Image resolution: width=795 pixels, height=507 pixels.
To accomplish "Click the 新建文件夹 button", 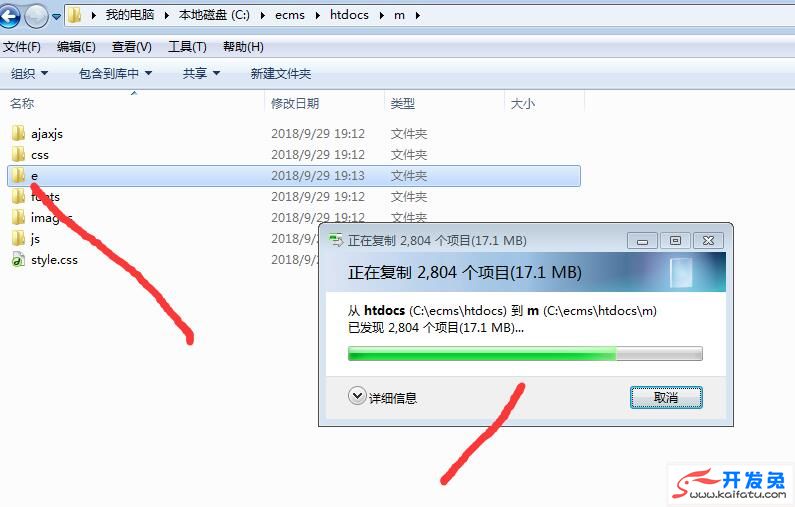I will point(280,74).
